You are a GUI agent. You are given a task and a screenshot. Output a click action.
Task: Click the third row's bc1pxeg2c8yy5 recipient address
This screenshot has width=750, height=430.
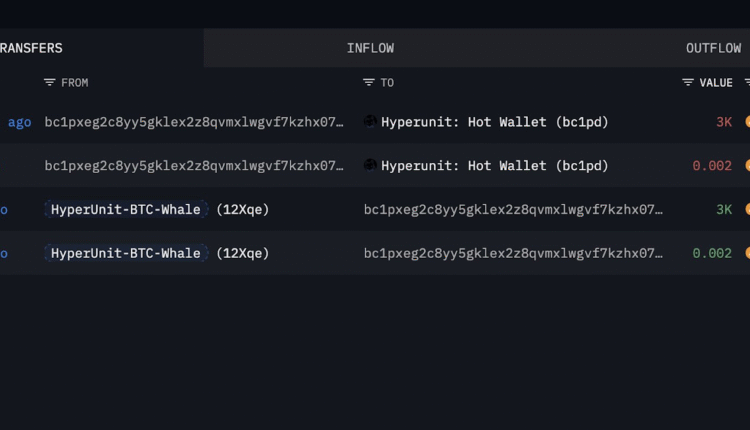513,210
